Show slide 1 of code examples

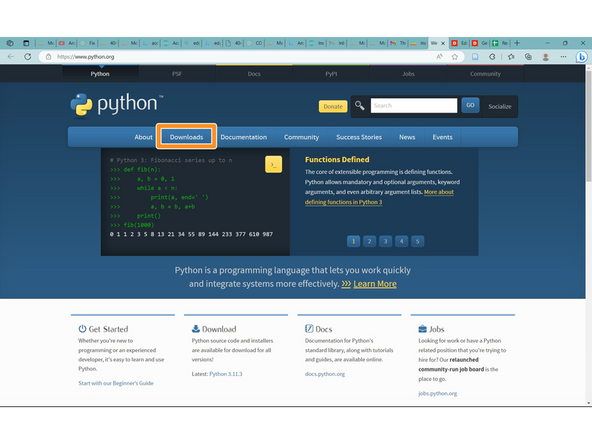pos(353,241)
